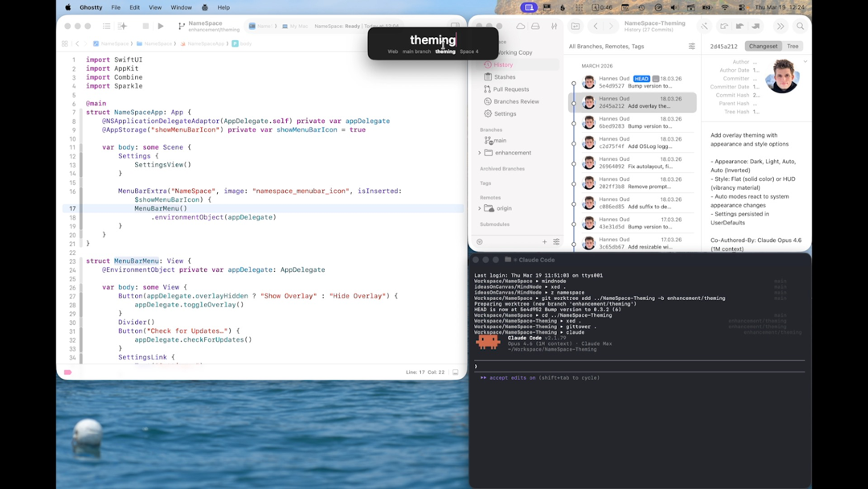
Task: Fetch changes via Tower's cloud icon
Action: click(x=519, y=26)
